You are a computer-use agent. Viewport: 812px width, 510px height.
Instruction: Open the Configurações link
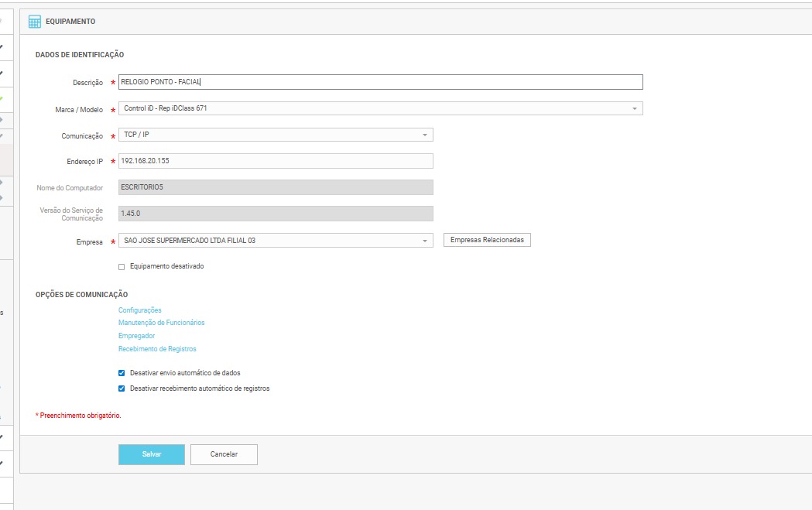click(x=139, y=310)
